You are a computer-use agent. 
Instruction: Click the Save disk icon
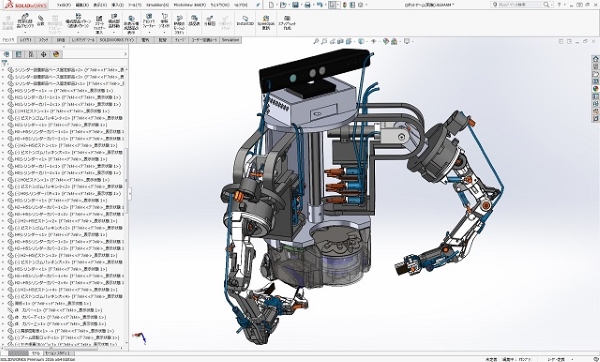[295, 5]
